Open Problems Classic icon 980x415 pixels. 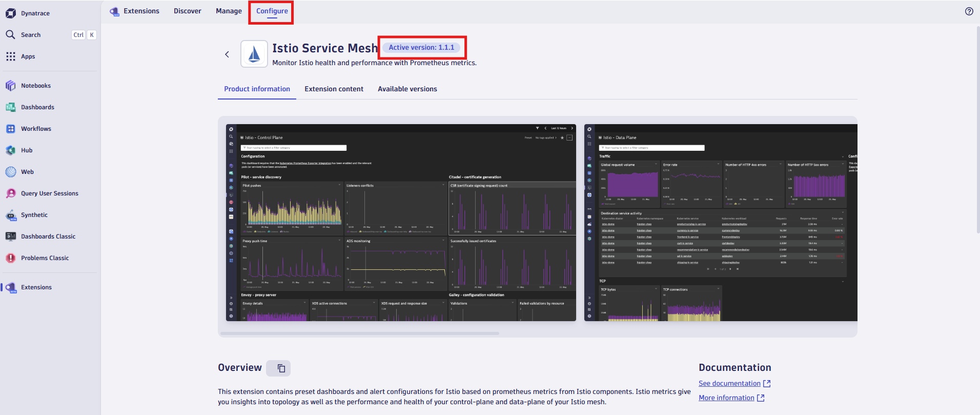click(x=11, y=258)
